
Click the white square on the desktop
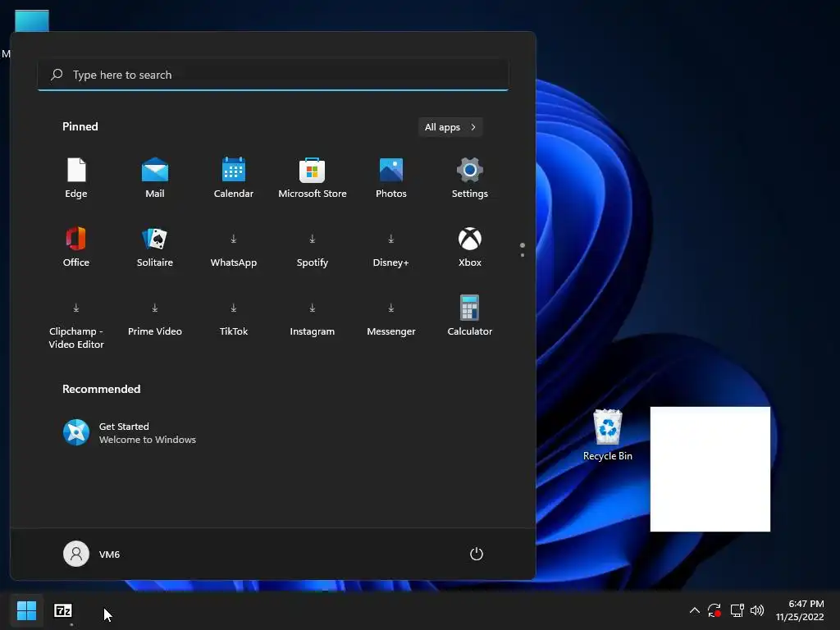coord(710,469)
